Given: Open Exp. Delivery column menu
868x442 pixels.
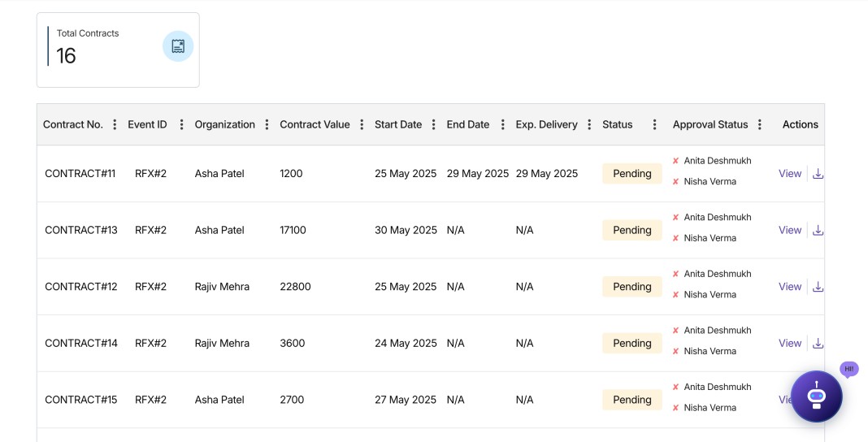Looking at the screenshot, I should (x=589, y=124).
